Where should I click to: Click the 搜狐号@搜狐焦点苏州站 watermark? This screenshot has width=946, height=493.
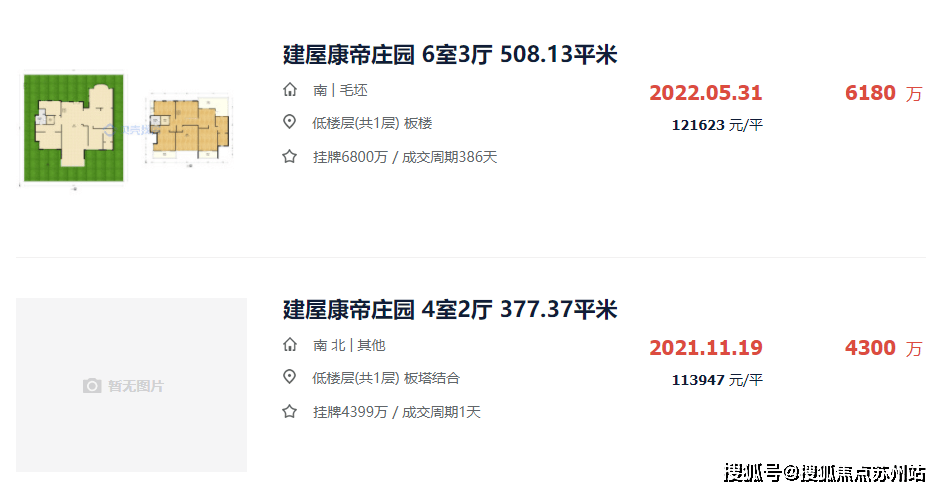(824, 472)
